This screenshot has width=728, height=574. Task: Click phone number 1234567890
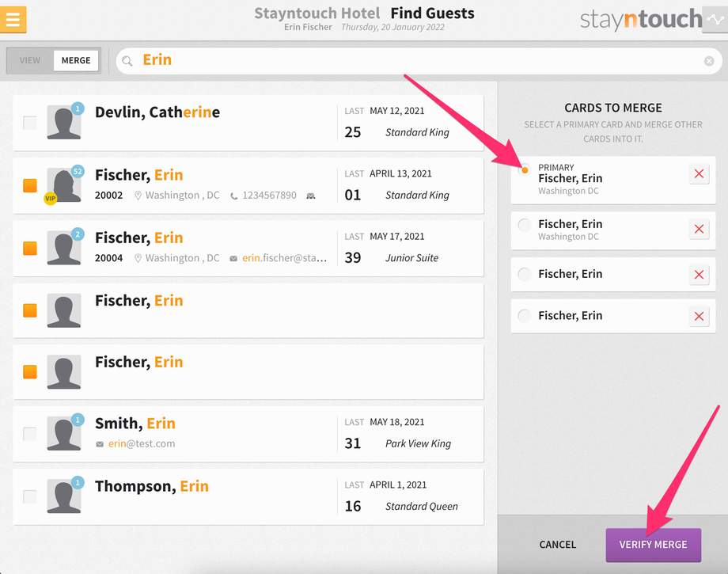[x=269, y=196]
